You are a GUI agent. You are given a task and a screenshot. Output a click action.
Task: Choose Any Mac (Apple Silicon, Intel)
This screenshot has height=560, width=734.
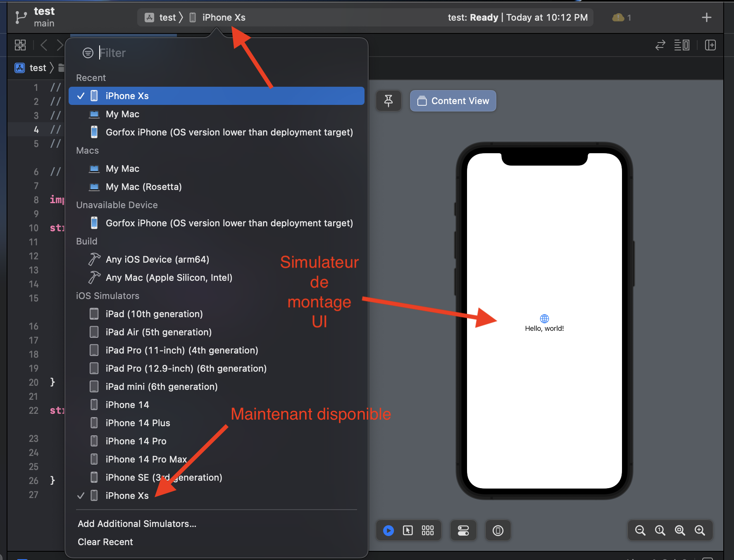pyautogui.click(x=217, y=278)
